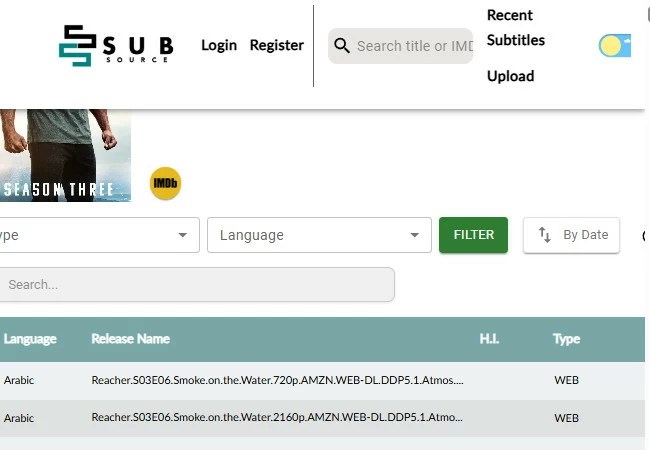Click the IMDb yellow badge

tap(165, 183)
